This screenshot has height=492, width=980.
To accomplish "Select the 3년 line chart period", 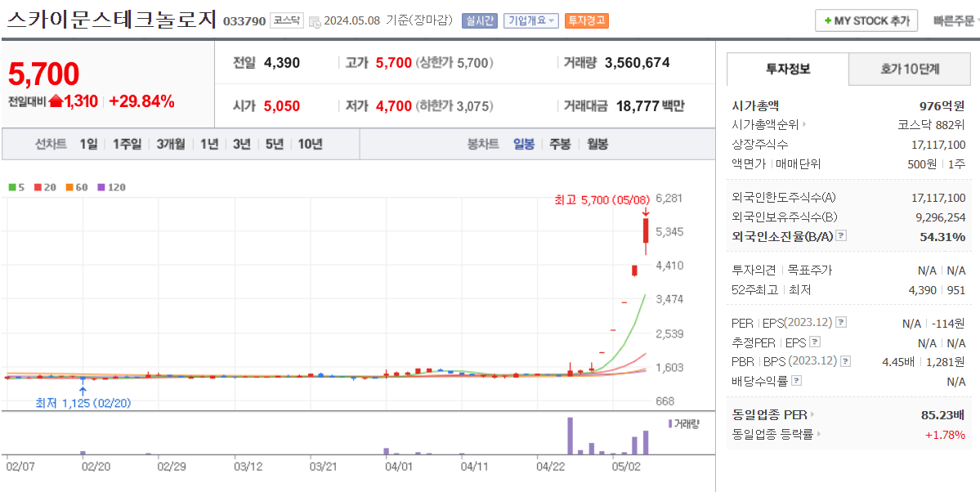I will pyautogui.click(x=242, y=145).
